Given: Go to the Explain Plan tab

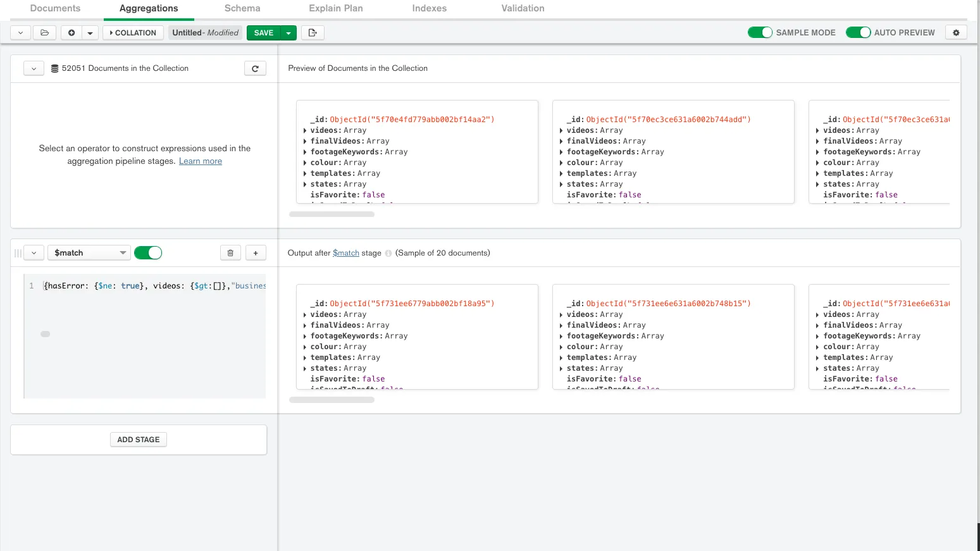Looking at the screenshot, I should point(336,8).
